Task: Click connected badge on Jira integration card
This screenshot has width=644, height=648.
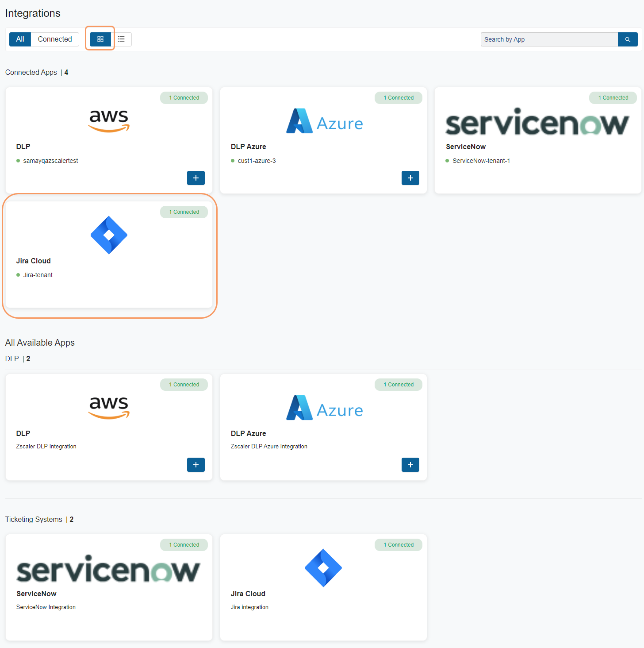Action: [398, 545]
